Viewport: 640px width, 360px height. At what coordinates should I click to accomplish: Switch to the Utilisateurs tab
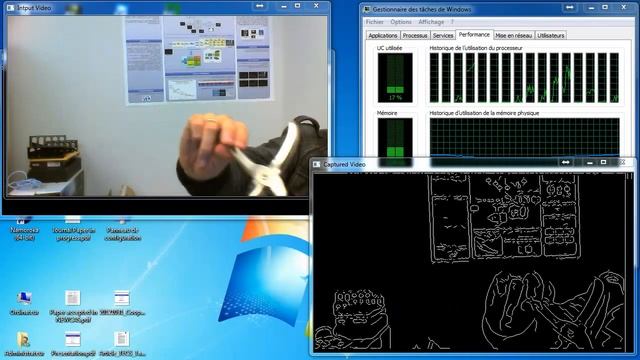point(551,36)
